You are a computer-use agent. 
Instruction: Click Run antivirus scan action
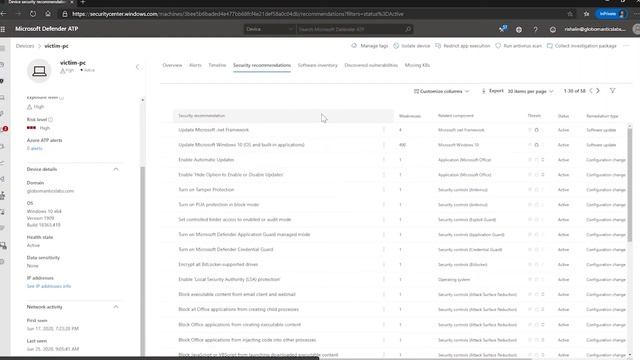coord(518,46)
